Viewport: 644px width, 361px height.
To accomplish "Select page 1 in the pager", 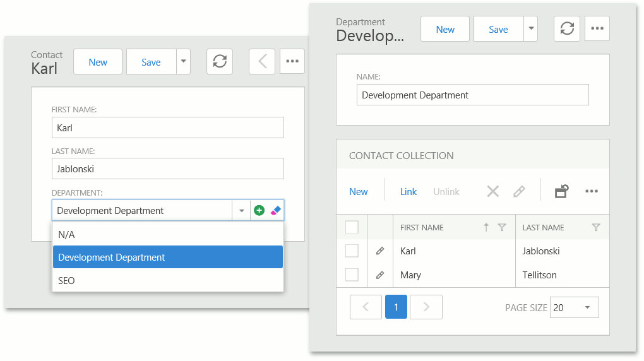I will (x=396, y=307).
